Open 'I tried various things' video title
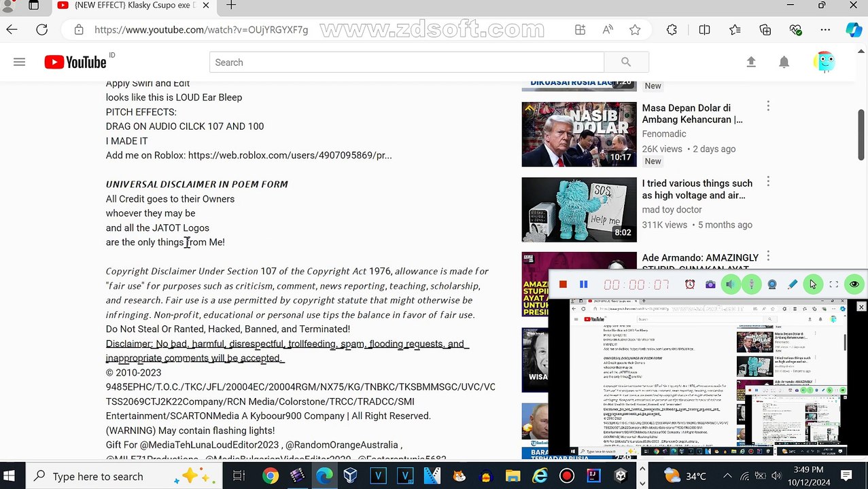Screen dimensions: 868x489 pyautogui.click(x=697, y=189)
